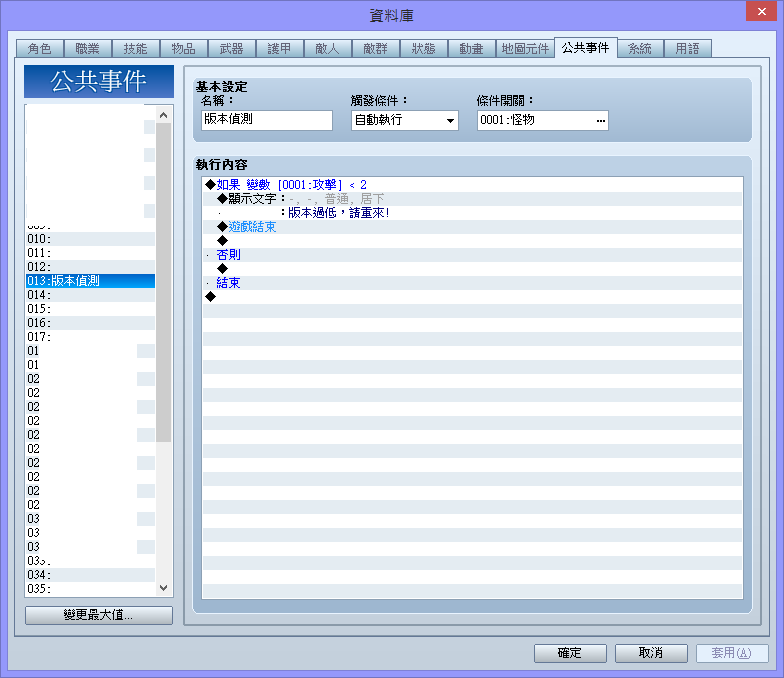Screen dimensions: 784x678
Task: Confirm with the 確定 button
Action: (570, 653)
